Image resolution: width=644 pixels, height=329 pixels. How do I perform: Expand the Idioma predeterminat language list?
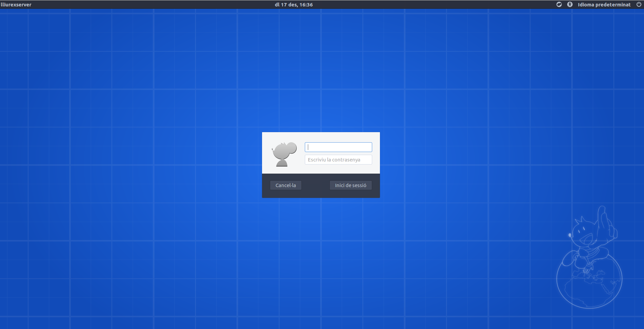pos(604,5)
